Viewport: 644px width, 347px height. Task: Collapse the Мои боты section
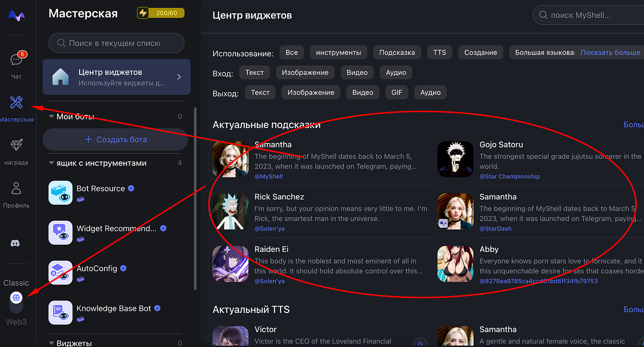coord(52,117)
